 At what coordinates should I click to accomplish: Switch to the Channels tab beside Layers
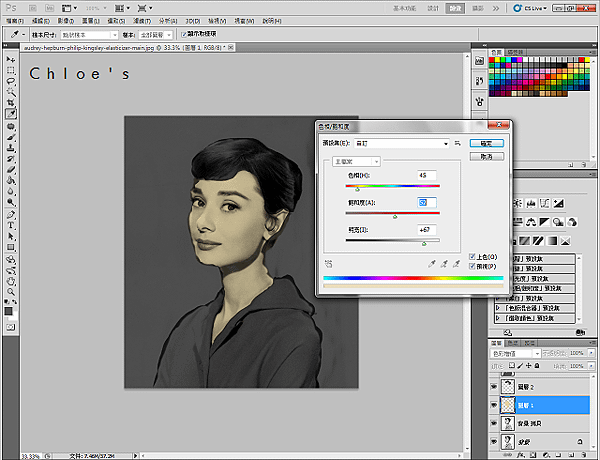tap(513, 343)
